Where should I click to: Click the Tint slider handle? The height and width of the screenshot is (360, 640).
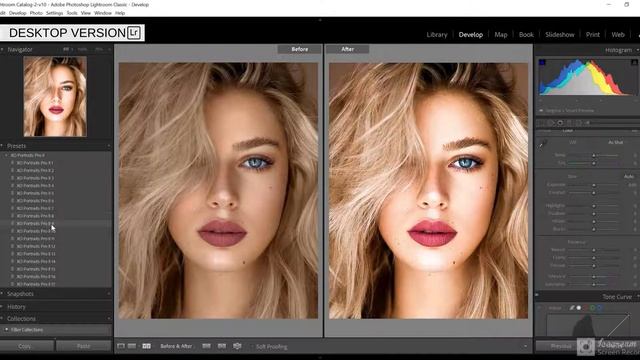coord(594,163)
